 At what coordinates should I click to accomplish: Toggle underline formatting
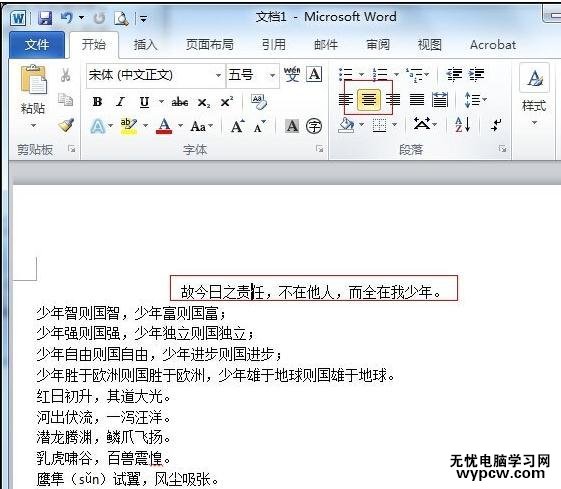click(145, 102)
